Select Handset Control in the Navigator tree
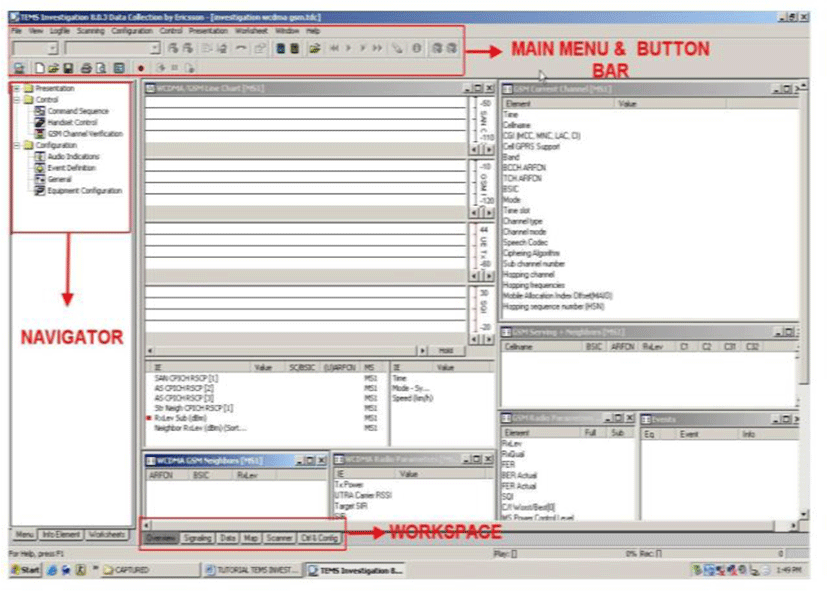The image size is (827, 591). click(72, 122)
